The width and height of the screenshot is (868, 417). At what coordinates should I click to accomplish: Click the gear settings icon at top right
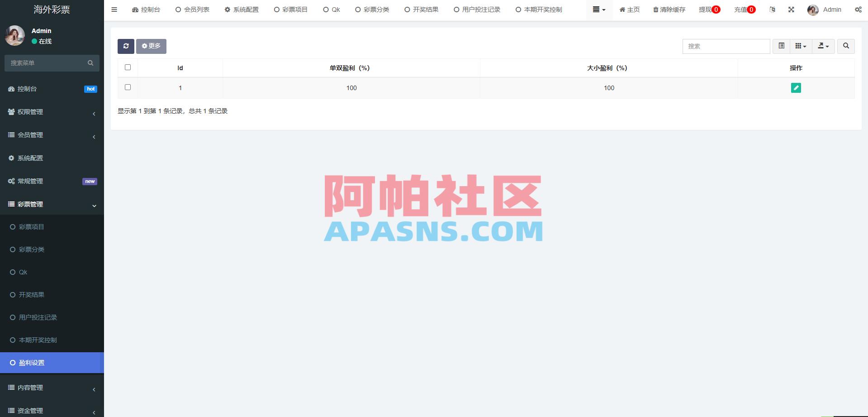(858, 9)
